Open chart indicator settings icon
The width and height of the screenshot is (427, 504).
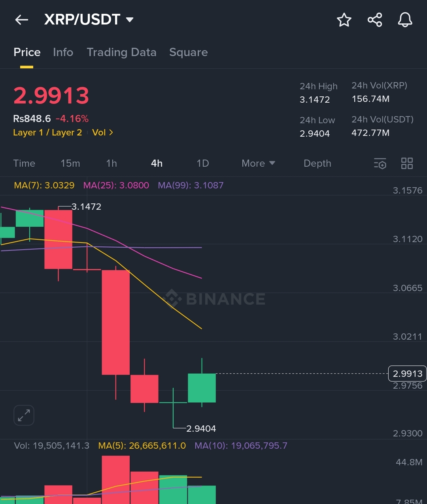click(380, 164)
